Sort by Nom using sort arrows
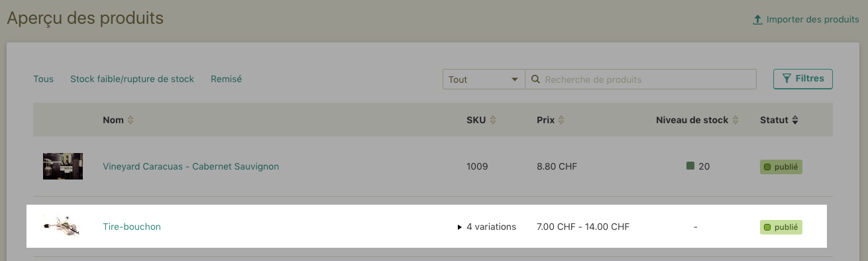The height and width of the screenshot is (261, 868). point(131,121)
